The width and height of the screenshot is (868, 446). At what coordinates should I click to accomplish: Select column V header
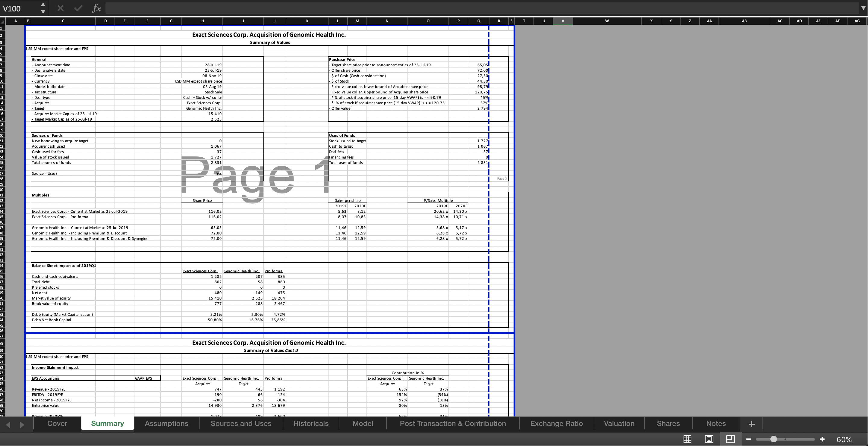(x=563, y=21)
